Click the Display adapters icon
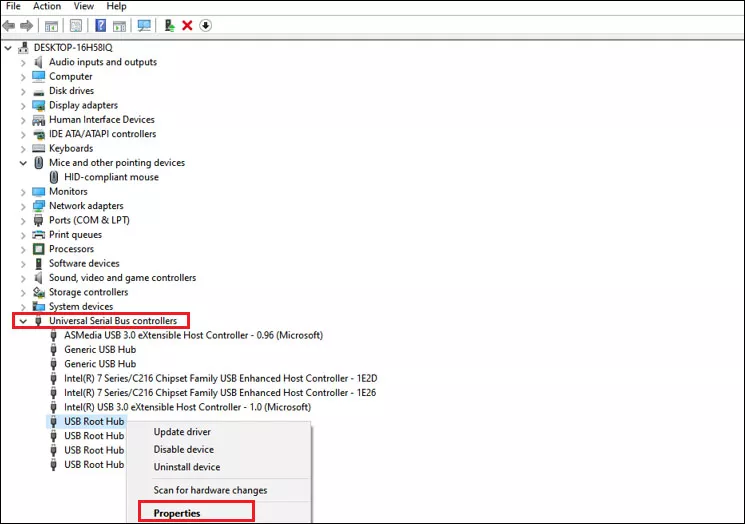 [38, 105]
